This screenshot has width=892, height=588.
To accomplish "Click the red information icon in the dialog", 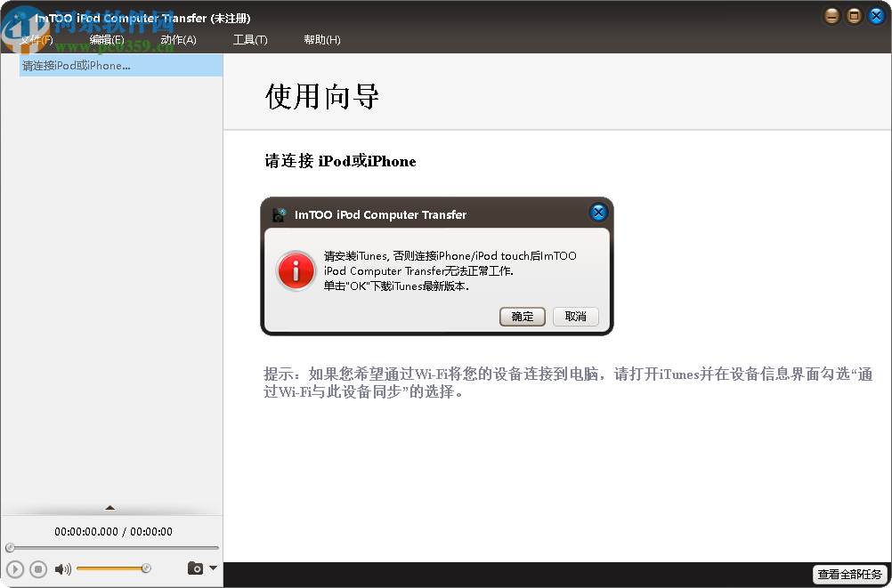I will click(x=296, y=270).
